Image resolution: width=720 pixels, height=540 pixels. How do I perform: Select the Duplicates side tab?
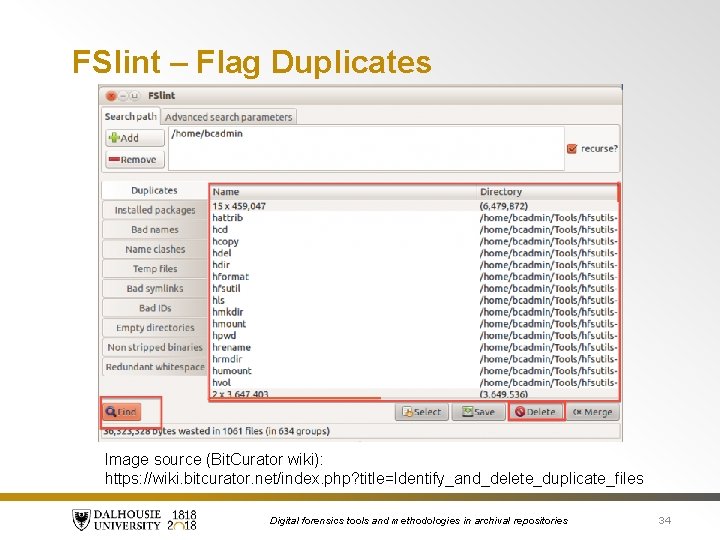pos(154,190)
